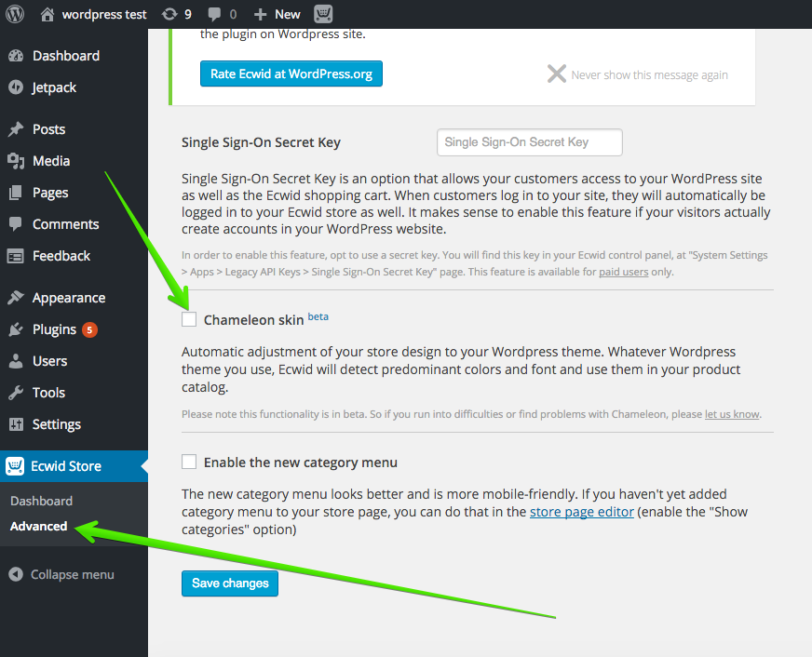This screenshot has height=657, width=812.
Task: Check Enable the new category menu
Action: coord(189,462)
